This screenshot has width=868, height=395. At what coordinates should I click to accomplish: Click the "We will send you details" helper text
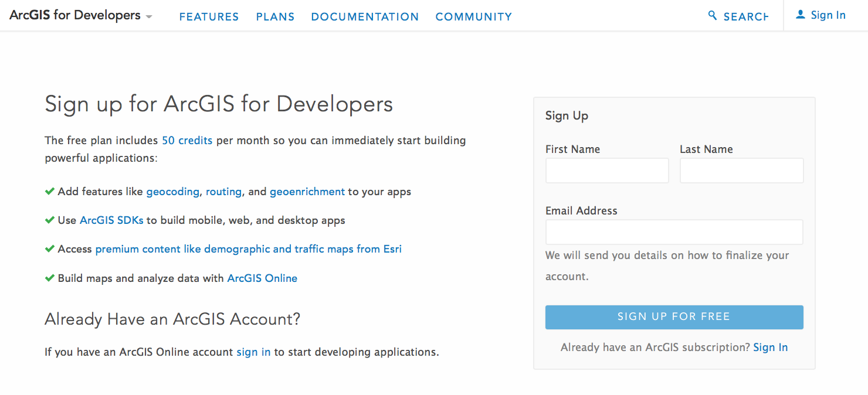tap(667, 266)
